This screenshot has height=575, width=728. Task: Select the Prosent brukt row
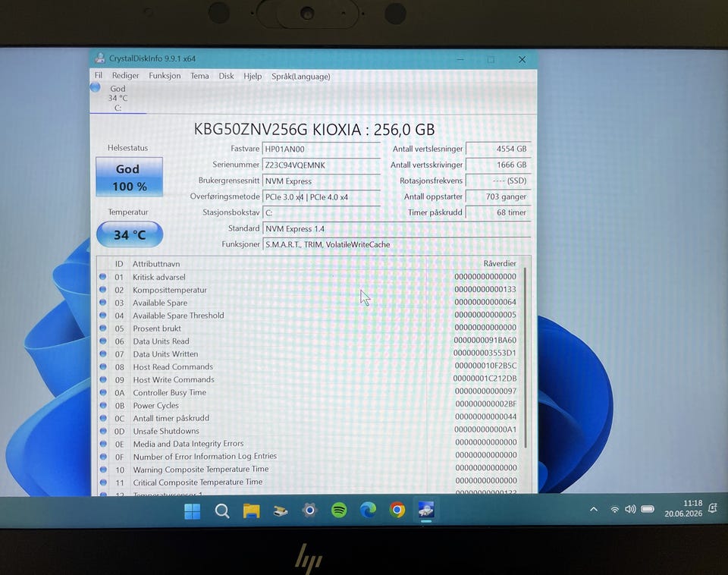pos(309,328)
